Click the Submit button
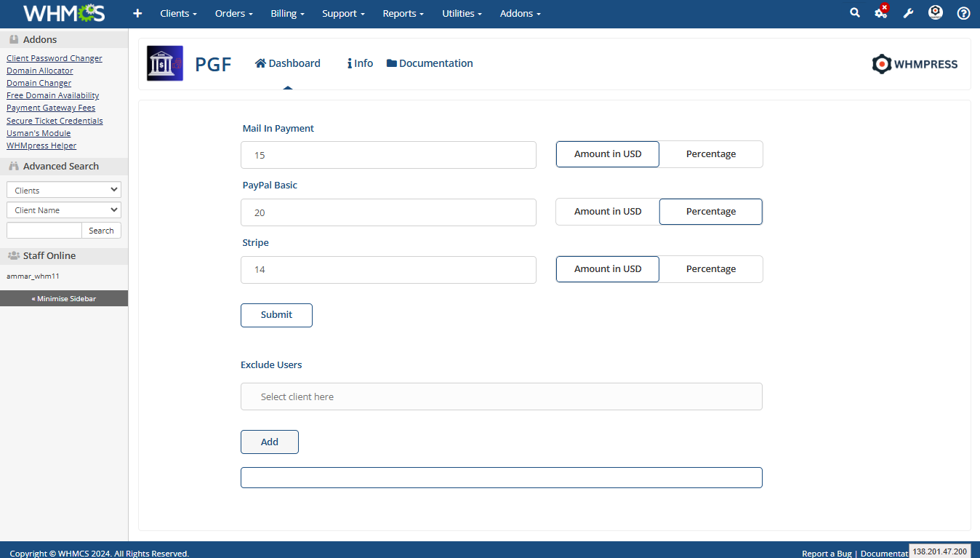 (276, 315)
